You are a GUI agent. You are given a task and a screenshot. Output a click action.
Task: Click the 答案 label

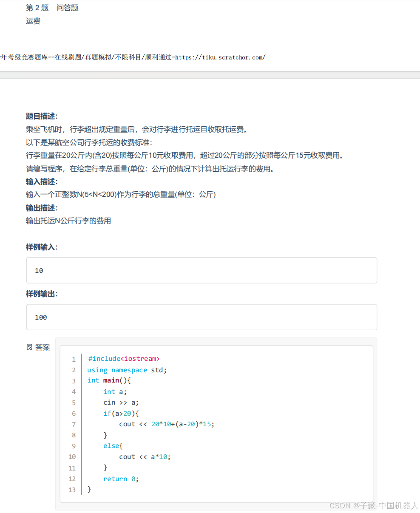coord(43,347)
